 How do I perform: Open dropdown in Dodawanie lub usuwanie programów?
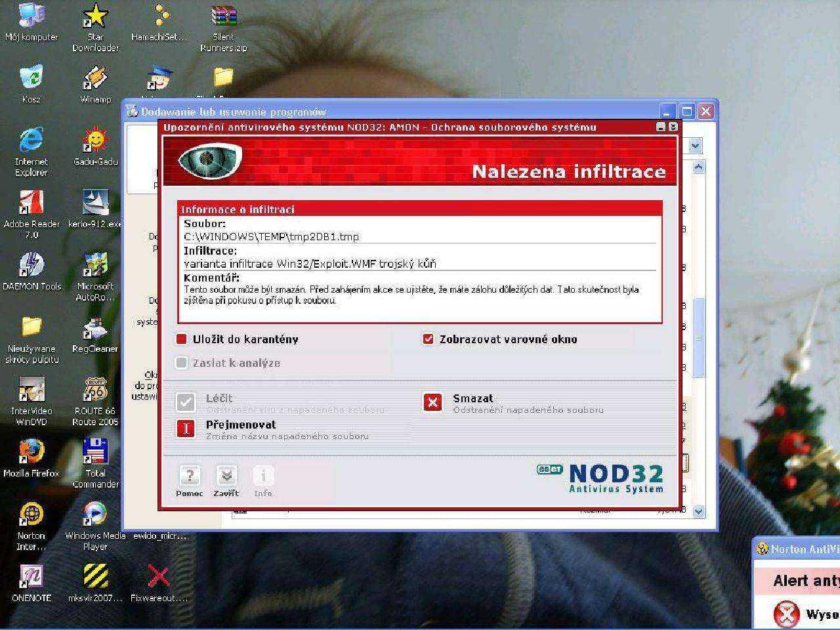(x=696, y=146)
